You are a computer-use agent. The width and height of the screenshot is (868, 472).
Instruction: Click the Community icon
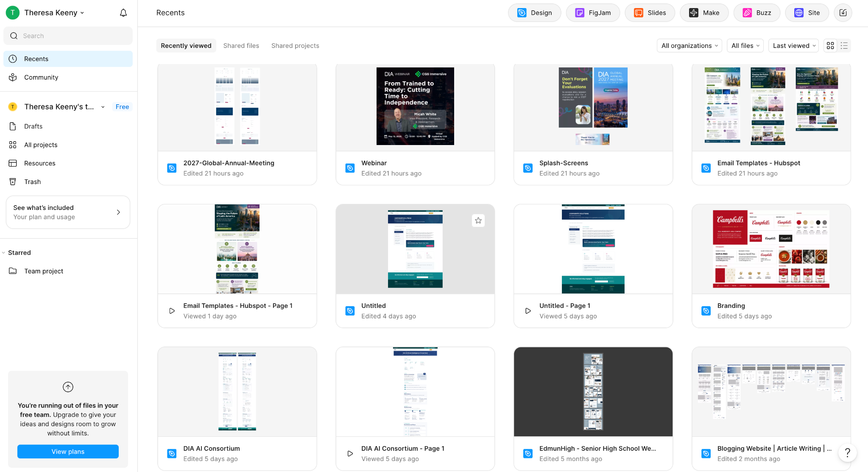[13, 77]
